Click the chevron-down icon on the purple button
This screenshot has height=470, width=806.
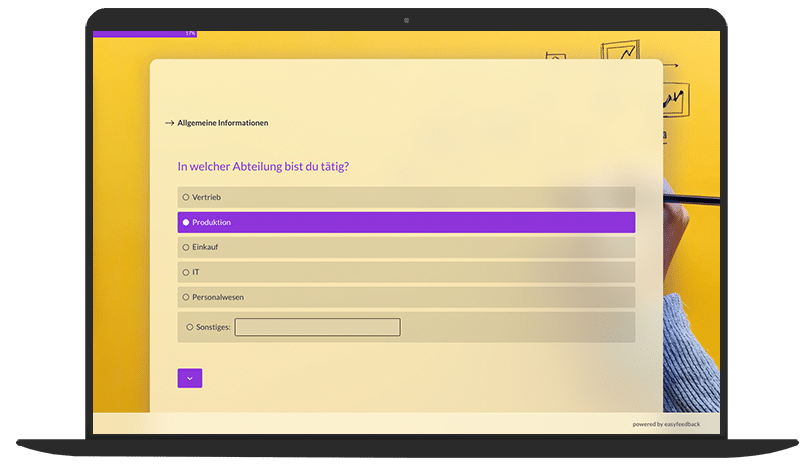[190, 378]
